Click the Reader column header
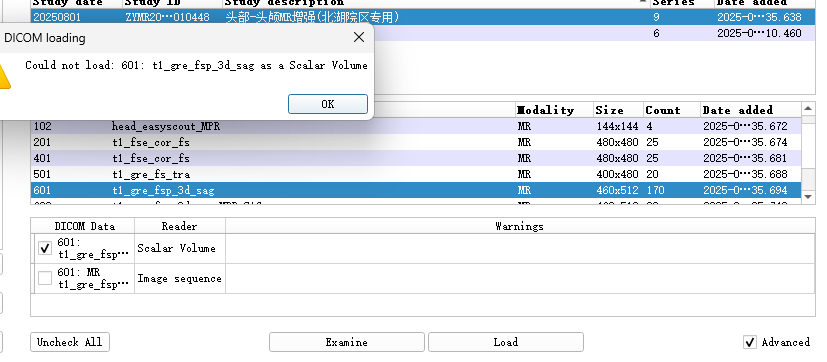 click(x=179, y=226)
